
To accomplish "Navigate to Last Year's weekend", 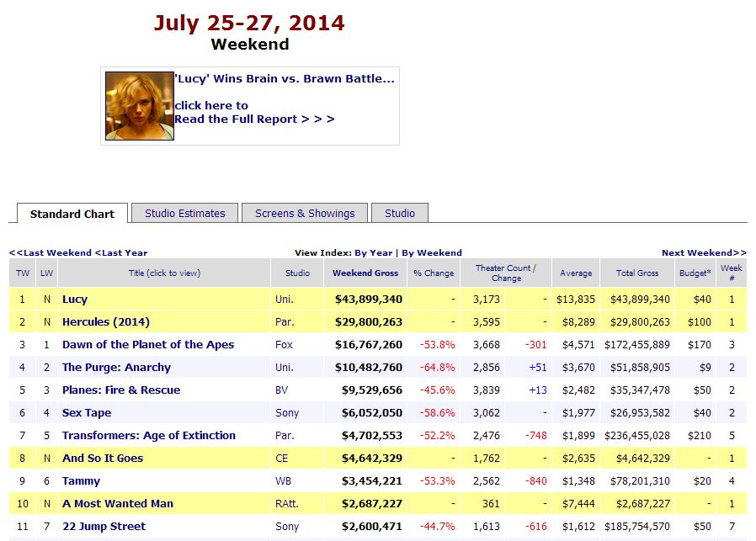I will click(121, 252).
